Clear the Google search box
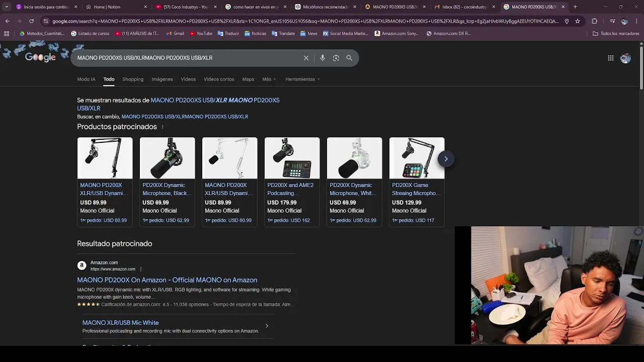 306,58
